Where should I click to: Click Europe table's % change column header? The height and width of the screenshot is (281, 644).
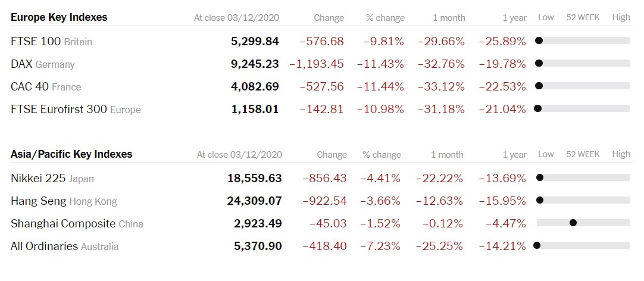[385, 18]
